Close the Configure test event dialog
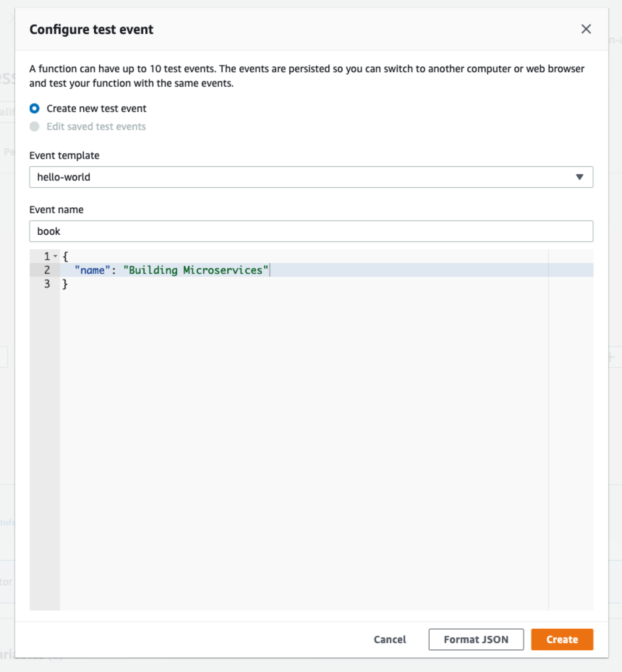Image resolution: width=622 pixels, height=672 pixels. pyautogui.click(x=586, y=29)
